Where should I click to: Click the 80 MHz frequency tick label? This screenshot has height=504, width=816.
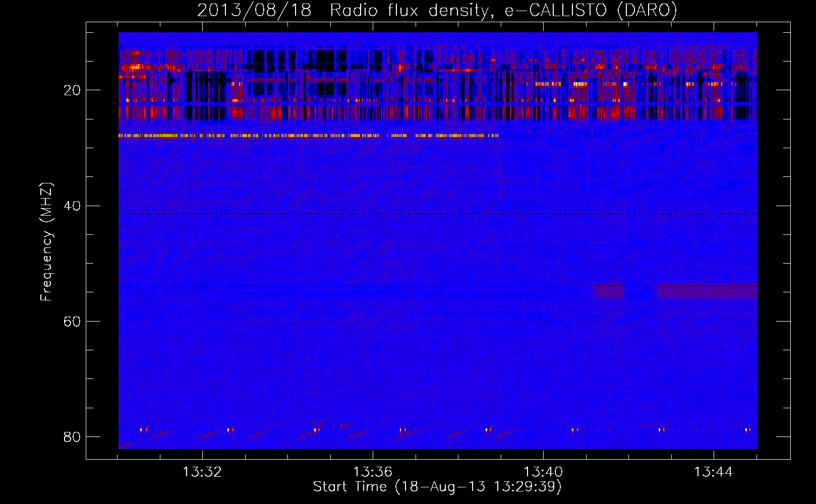(72, 436)
